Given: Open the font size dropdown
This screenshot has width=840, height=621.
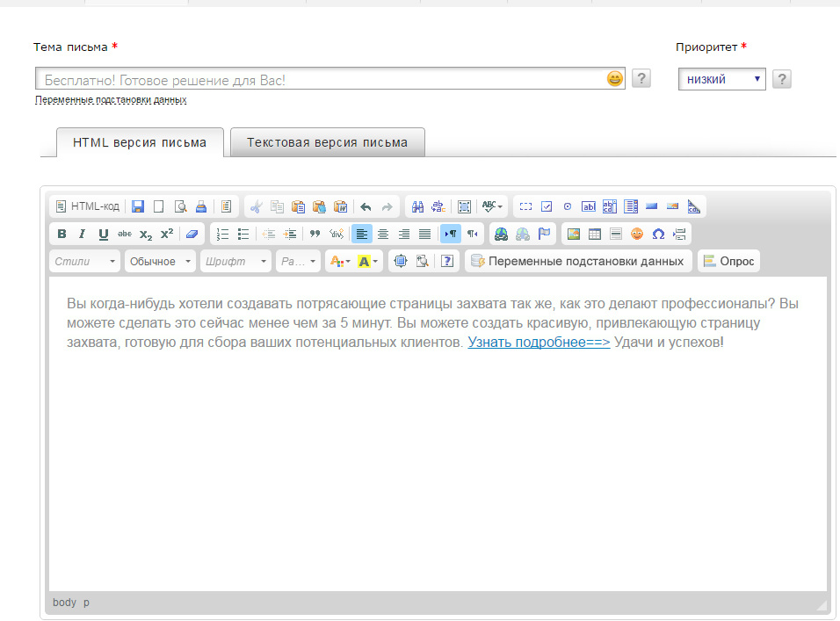Looking at the screenshot, I should pos(298,261).
